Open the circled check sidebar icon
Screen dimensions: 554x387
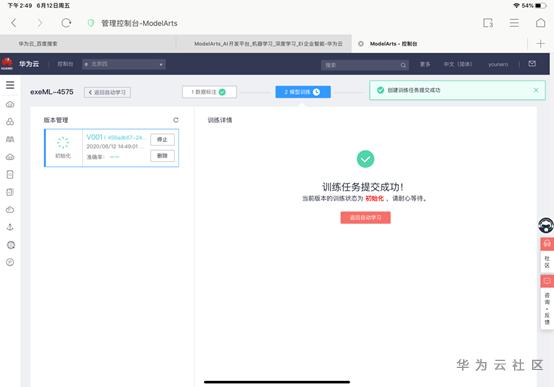pos(10,262)
